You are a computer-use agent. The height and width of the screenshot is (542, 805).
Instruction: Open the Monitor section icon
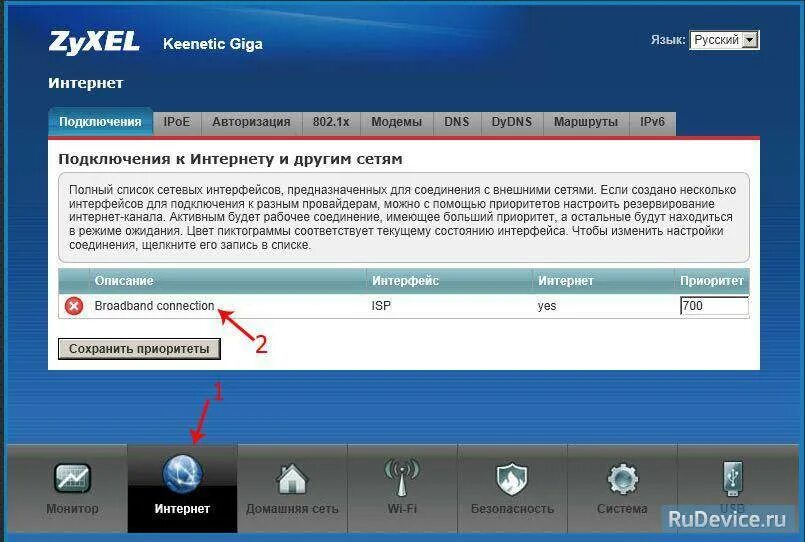(72, 478)
